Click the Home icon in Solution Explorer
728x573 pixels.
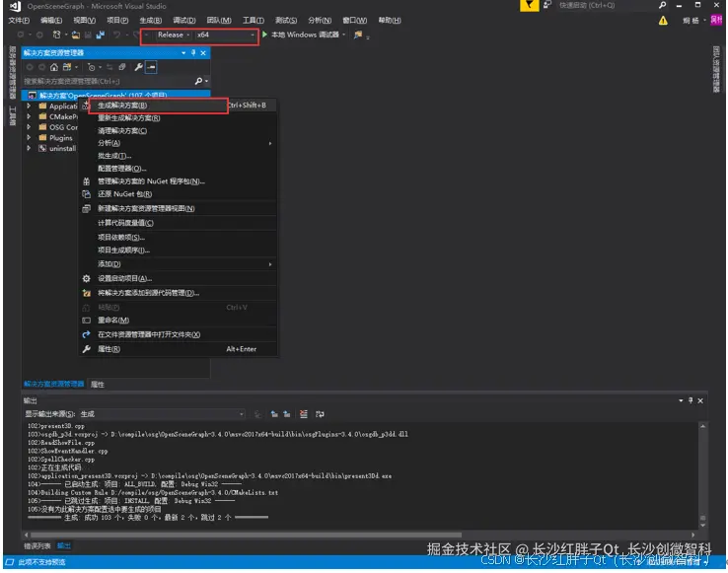(x=54, y=67)
